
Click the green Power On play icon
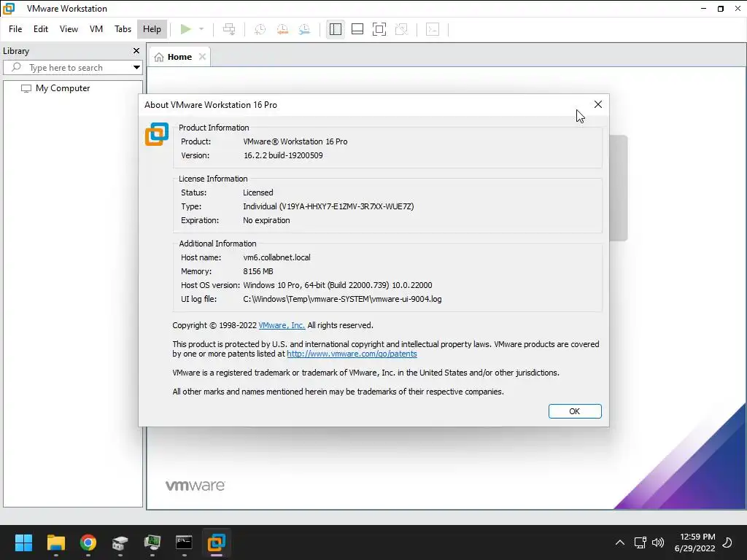point(186,29)
